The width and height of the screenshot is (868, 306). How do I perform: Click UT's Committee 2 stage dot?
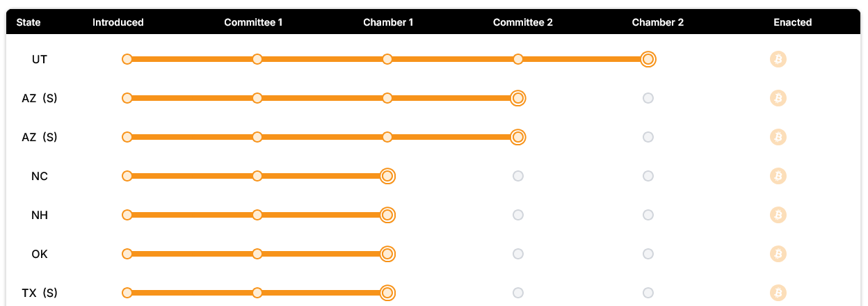[518, 60]
